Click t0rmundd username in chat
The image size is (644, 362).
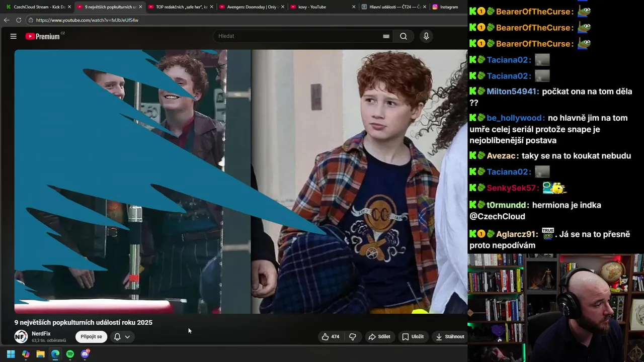pos(508,205)
